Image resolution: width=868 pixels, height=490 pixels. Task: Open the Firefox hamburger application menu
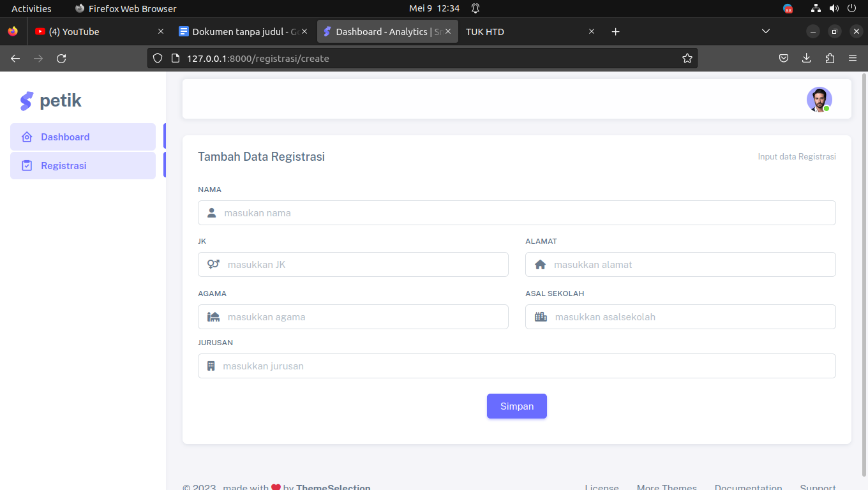[853, 58]
